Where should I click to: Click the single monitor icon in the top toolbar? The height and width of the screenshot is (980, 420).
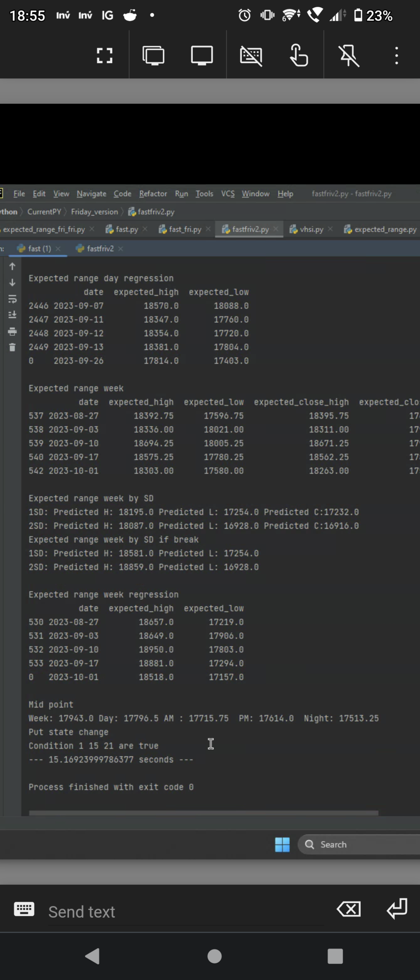coord(201,56)
